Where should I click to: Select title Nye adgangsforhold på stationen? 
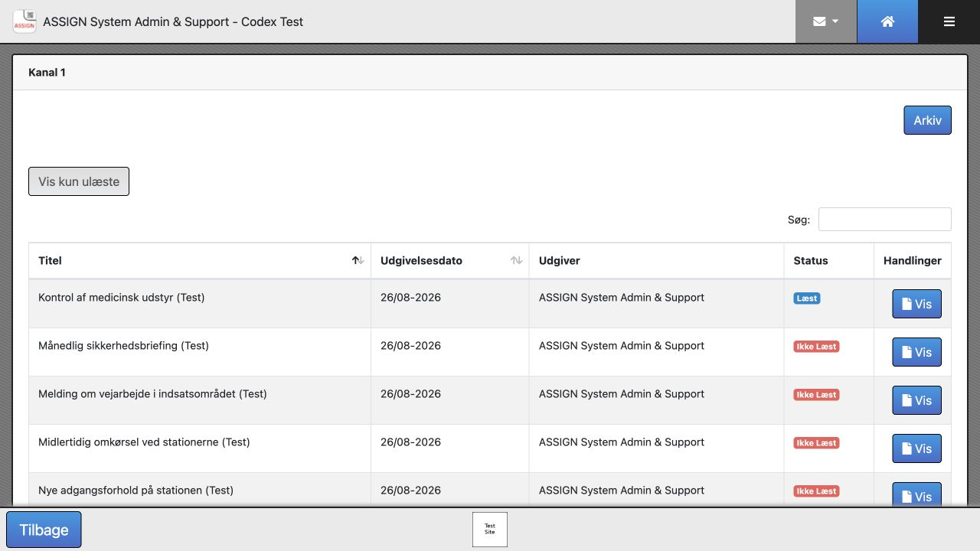[x=136, y=491]
